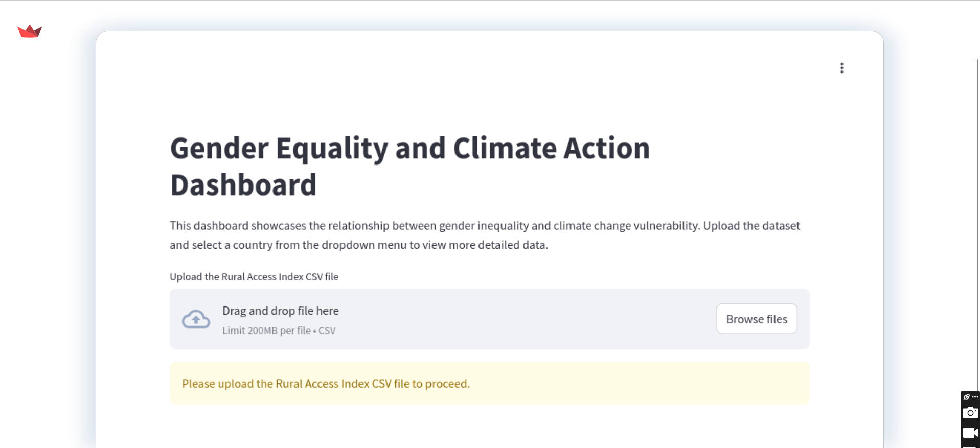Open the three-dot app menu
The width and height of the screenshot is (980, 448).
tap(841, 68)
